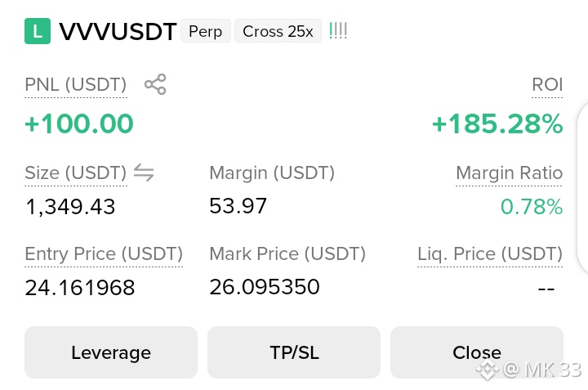Click the +100.00 PNL value

pyautogui.click(x=79, y=123)
